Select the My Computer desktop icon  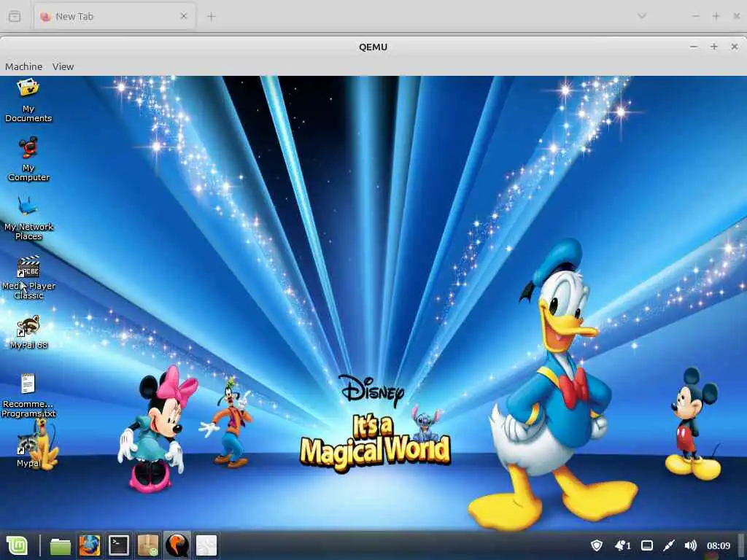(x=28, y=159)
